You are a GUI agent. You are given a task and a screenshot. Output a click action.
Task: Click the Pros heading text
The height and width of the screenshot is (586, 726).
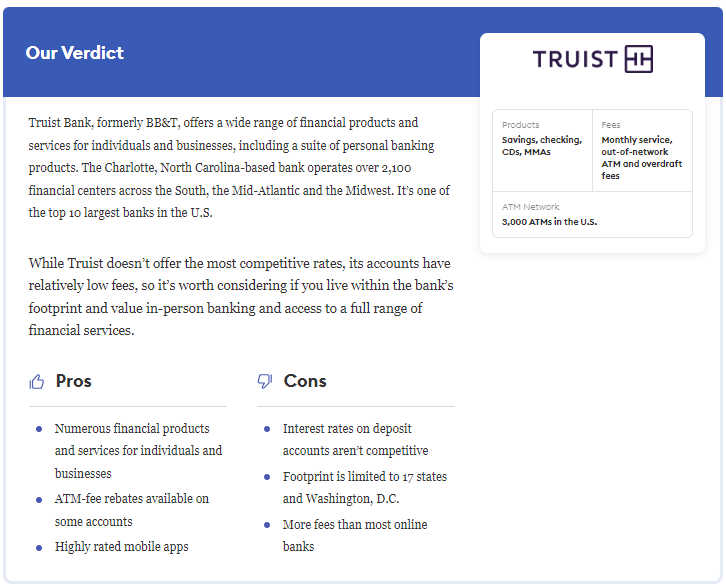(x=74, y=381)
